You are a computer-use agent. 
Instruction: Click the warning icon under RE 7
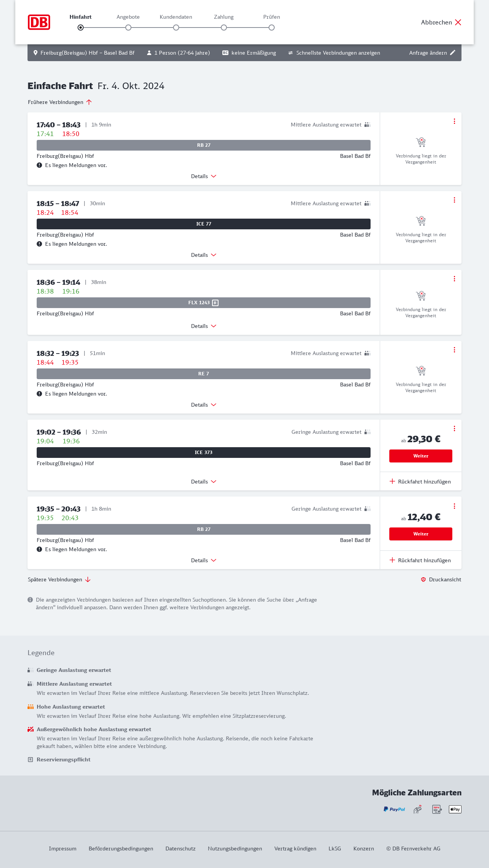[39, 394]
